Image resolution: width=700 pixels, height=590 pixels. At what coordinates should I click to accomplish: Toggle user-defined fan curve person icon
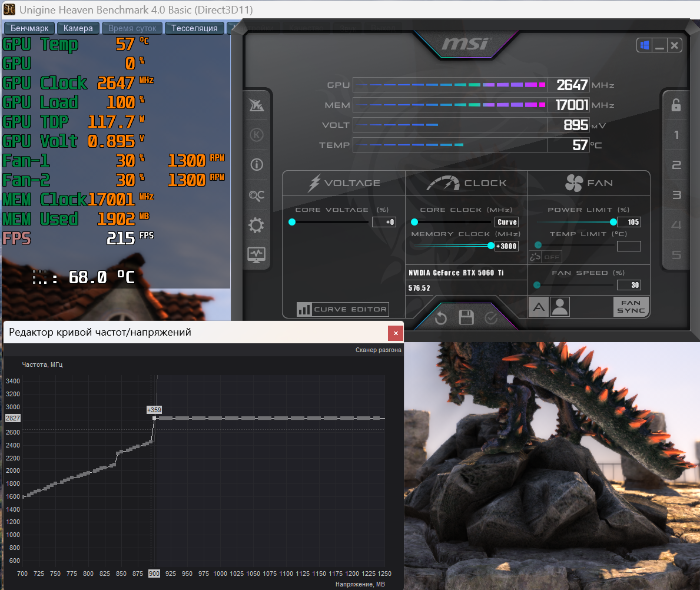[x=560, y=307]
